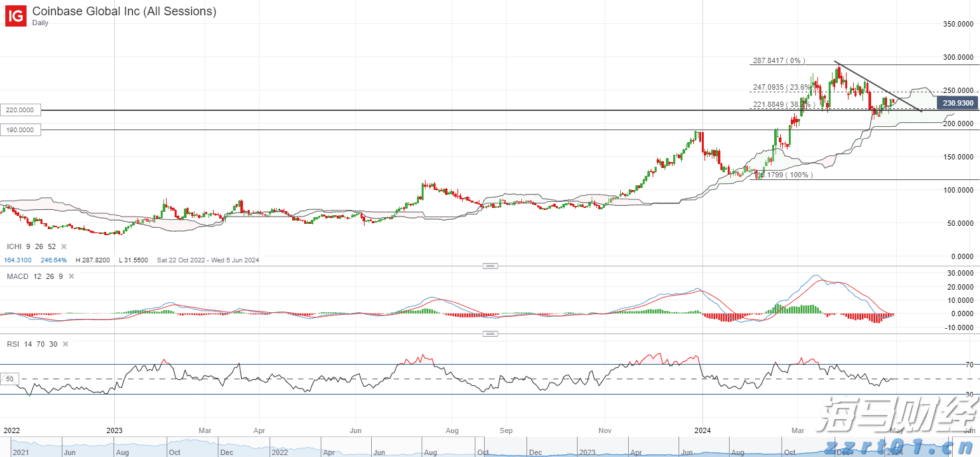The height and width of the screenshot is (457, 980).
Task: Click the resize handle above RSI panel
Action: [490, 333]
